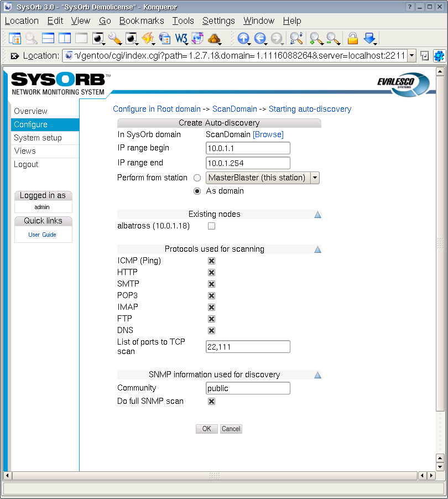Open the Edit menu
448x499 pixels.
[55, 21]
